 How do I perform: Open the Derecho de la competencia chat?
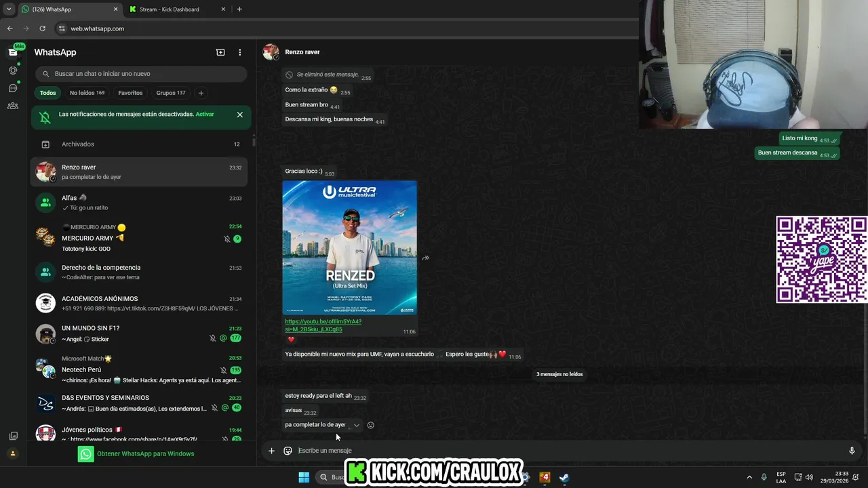[x=140, y=272]
